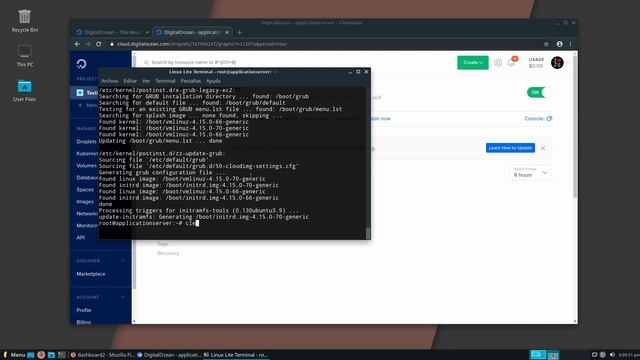Viewport: 640px width, 360px height.
Task: Open the Chromium profile icon
Action: click(x=559, y=44)
